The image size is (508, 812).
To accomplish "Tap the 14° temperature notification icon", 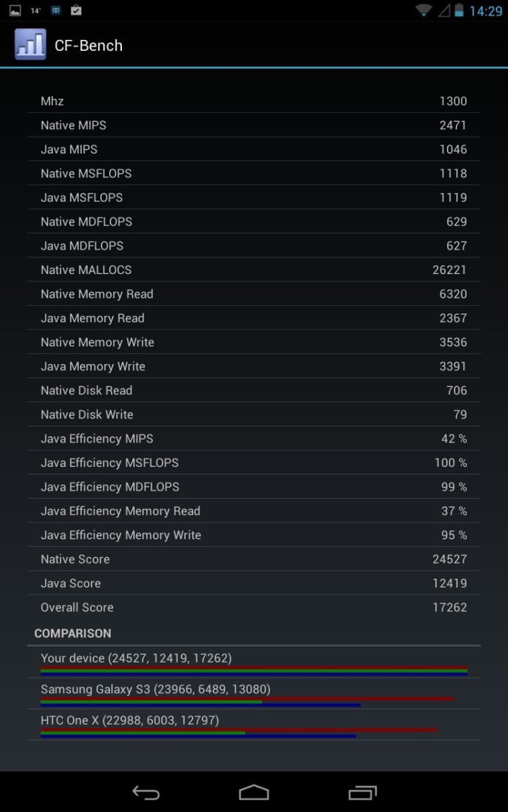I will pyautogui.click(x=35, y=11).
